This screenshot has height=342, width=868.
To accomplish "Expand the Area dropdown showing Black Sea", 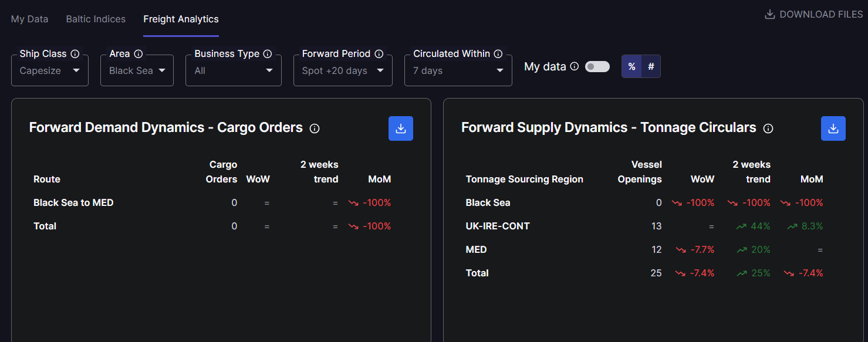I will pos(137,70).
